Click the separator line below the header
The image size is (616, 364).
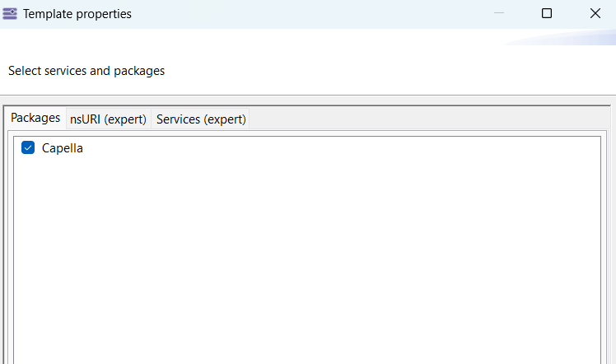click(x=308, y=95)
